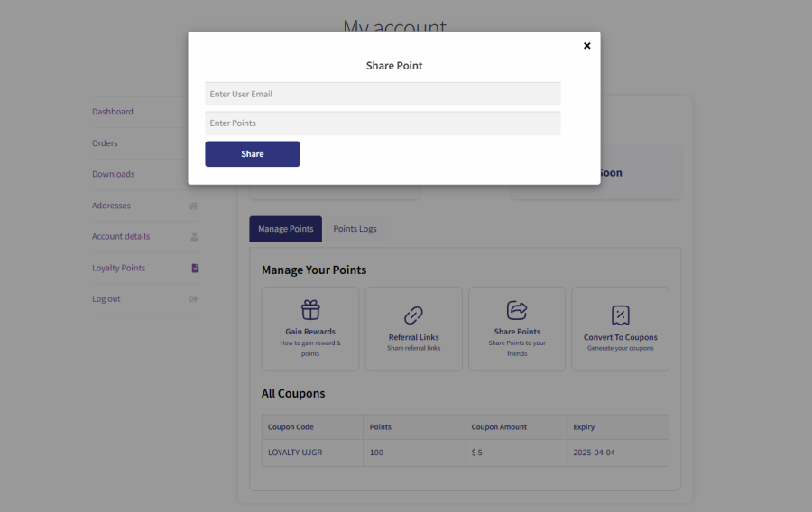Open the Downloads section
Screen dimensions: 812x512
pyautogui.click(x=113, y=174)
